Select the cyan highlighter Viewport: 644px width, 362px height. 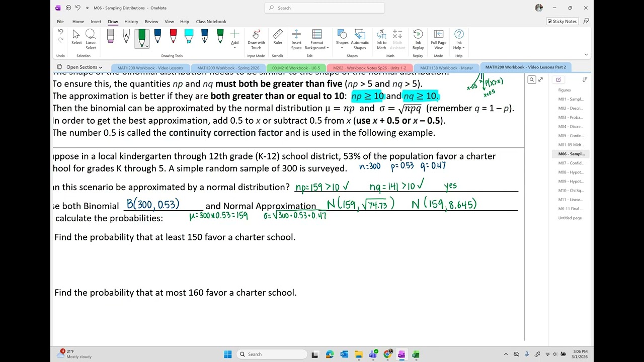tap(189, 36)
